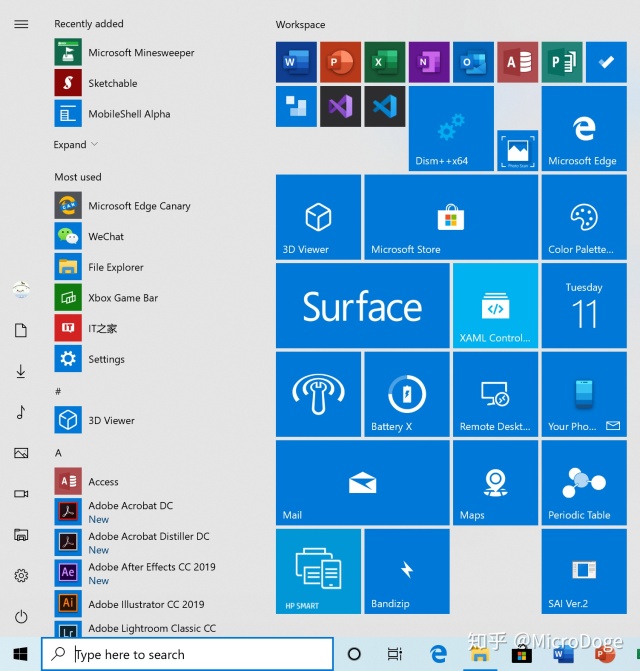
Task: Expand the Recently added list
Action: pyautogui.click(x=76, y=145)
